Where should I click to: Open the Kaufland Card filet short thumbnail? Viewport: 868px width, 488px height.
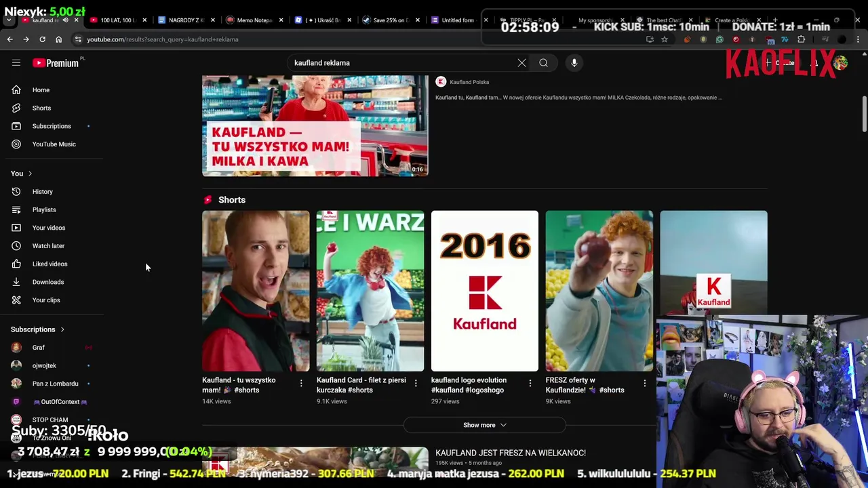pos(370,291)
